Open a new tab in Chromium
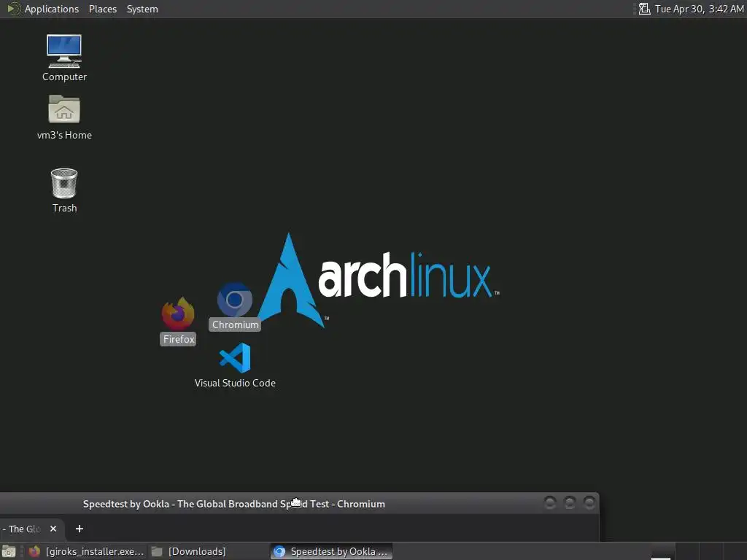Image resolution: width=747 pixels, height=560 pixels. (80, 529)
